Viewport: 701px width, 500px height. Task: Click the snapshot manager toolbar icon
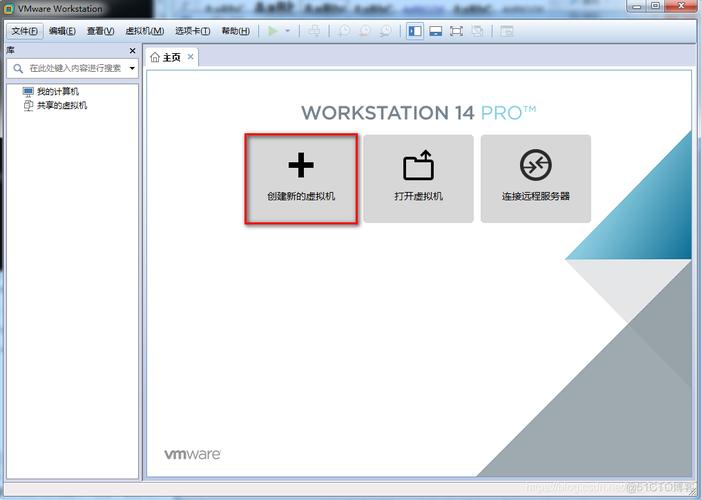click(x=385, y=31)
